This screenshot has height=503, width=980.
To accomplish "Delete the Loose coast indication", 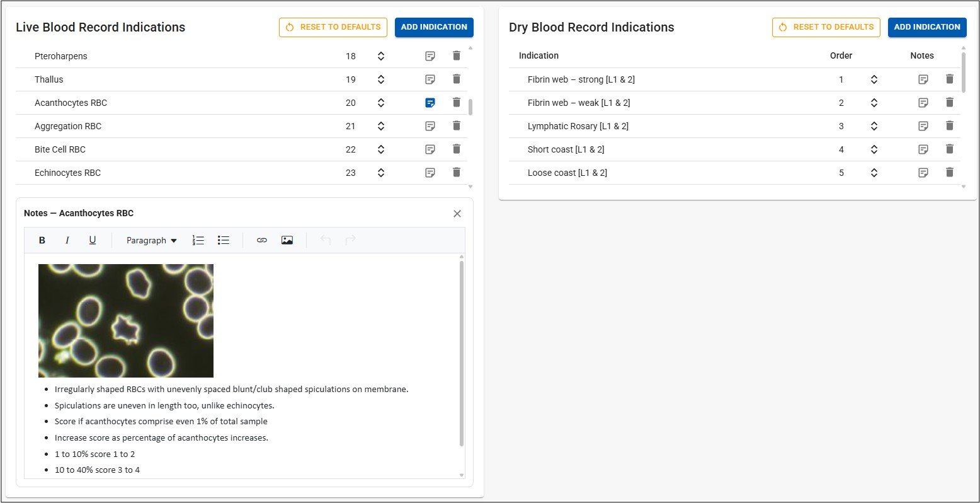I will [x=950, y=173].
